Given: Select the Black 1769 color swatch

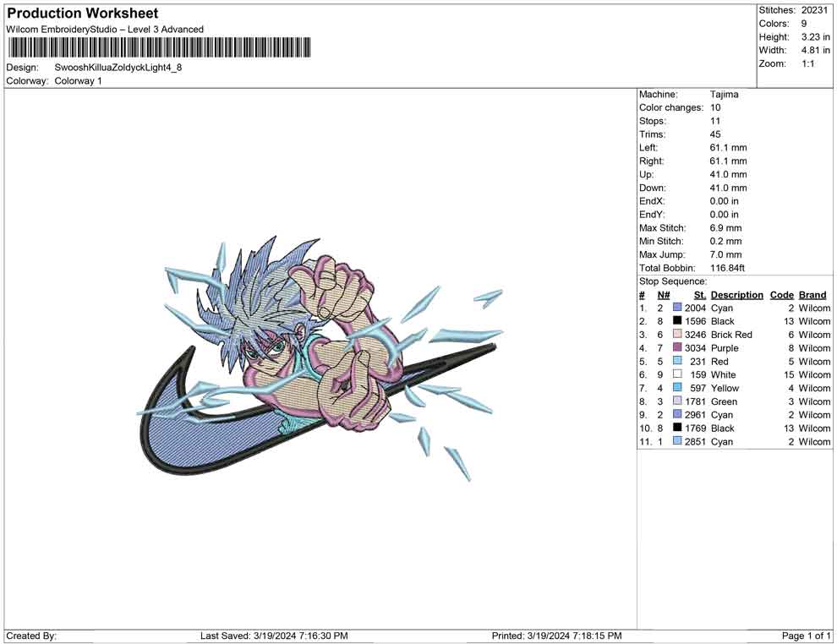Looking at the screenshot, I should [677, 428].
